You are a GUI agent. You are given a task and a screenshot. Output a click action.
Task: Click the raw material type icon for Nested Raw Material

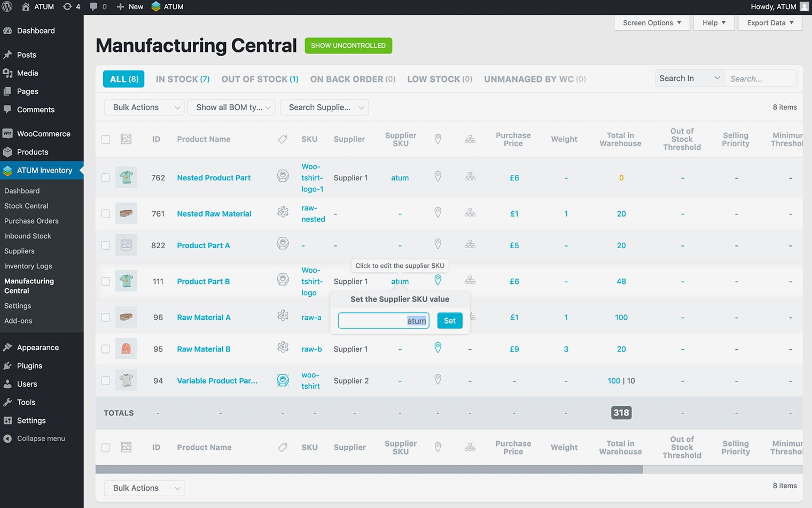click(x=283, y=212)
